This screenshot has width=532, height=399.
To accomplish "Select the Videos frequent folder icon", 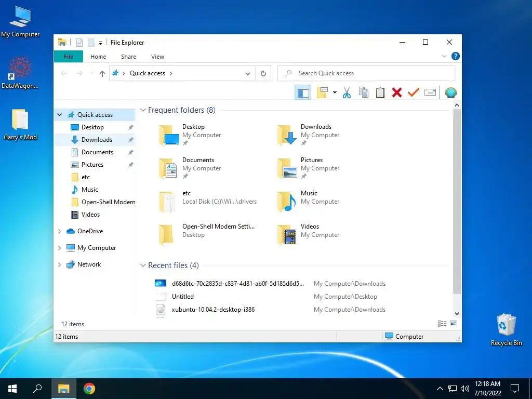I will pyautogui.click(x=287, y=235).
